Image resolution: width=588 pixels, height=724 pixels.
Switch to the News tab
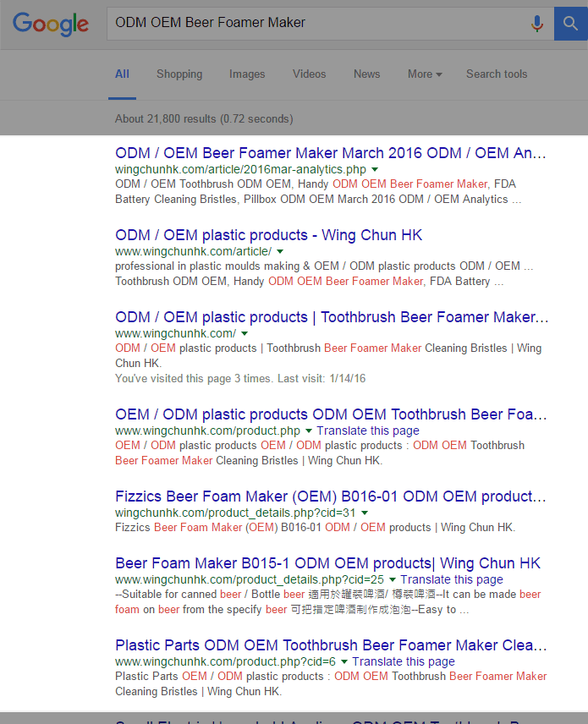(366, 74)
